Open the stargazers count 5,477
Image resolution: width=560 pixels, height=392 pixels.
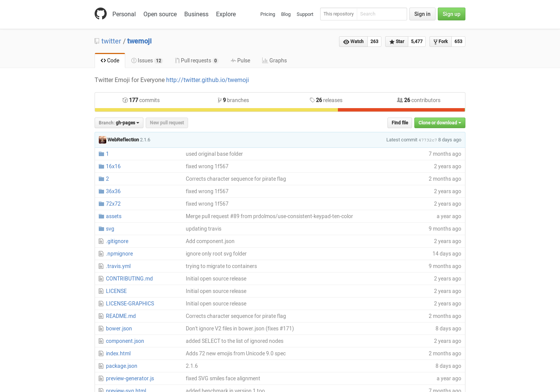pos(417,42)
